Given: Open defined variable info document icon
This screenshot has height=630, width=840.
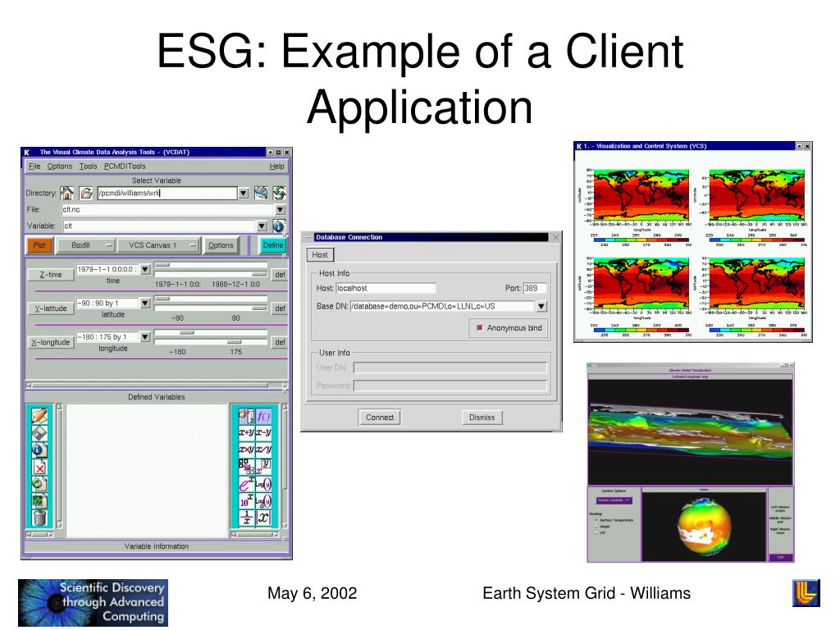Looking at the screenshot, I should [x=39, y=450].
